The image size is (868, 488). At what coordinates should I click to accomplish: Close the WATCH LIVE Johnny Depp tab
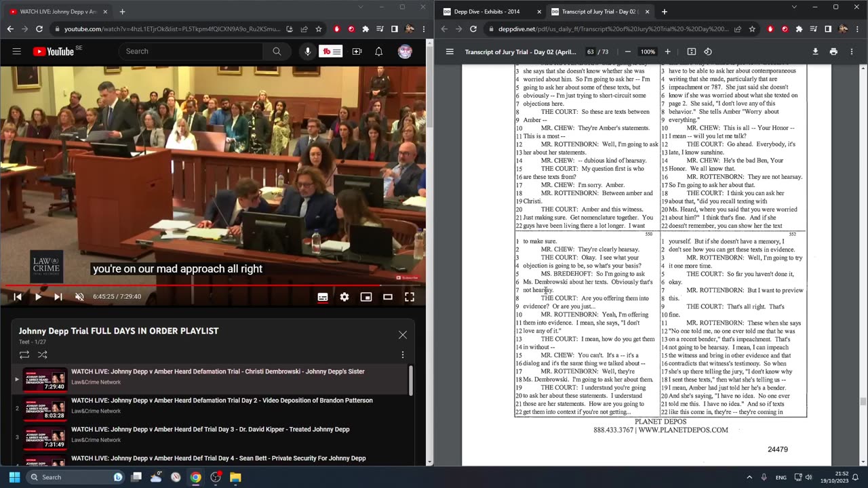(x=105, y=12)
